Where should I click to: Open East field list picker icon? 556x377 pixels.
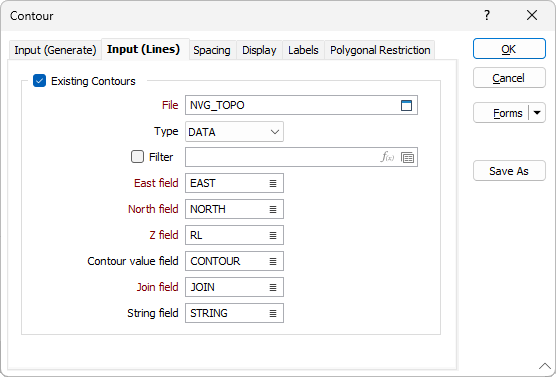tap(273, 183)
